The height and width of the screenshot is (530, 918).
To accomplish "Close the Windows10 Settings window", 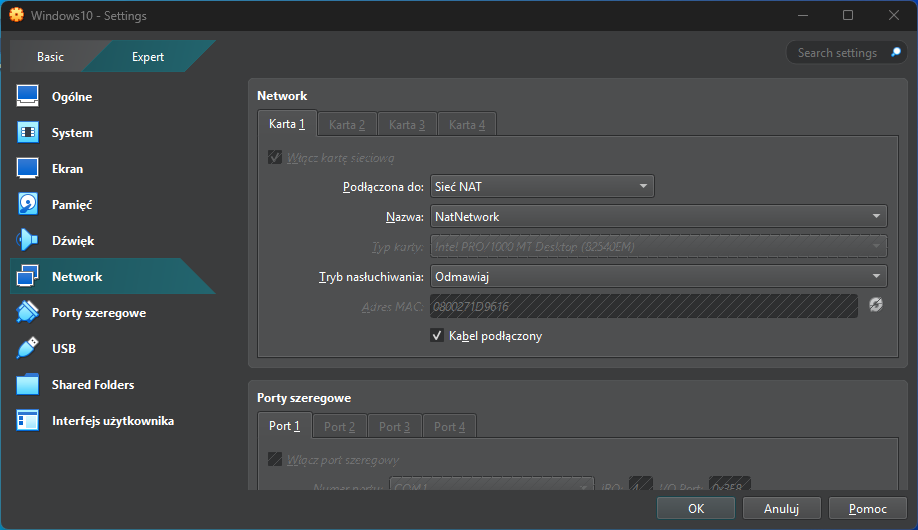I will click(x=893, y=15).
